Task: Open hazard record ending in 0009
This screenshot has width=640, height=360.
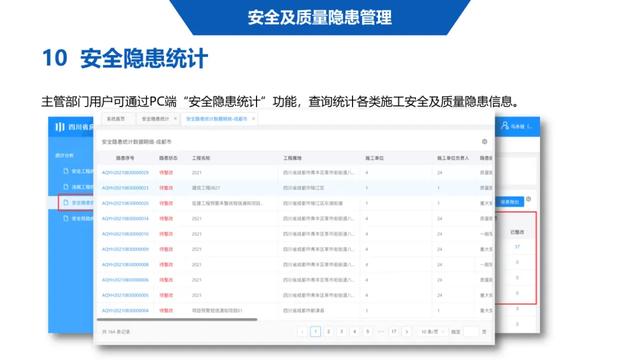Action: (125, 249)
